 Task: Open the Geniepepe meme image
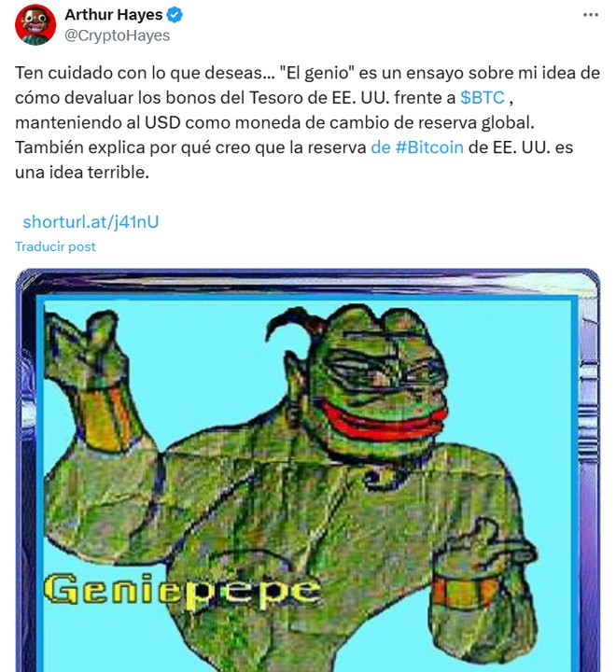pos(308,470)
